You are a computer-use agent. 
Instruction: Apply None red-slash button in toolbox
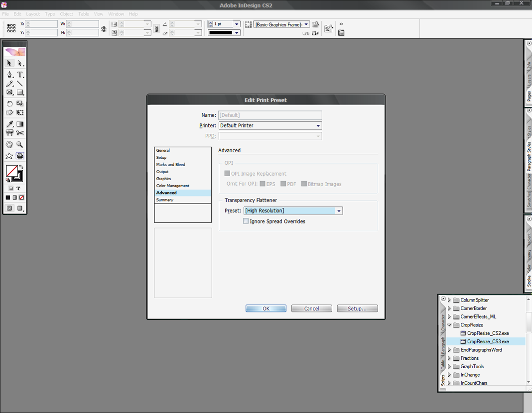pos(22,198)
